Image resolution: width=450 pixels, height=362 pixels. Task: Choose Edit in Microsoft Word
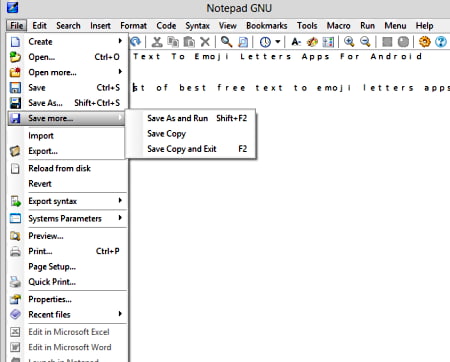(67, 347)
